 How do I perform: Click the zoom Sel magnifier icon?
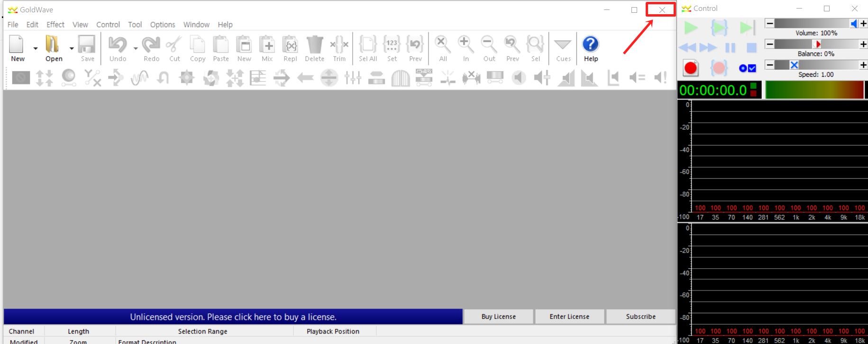tap(535, 45)
